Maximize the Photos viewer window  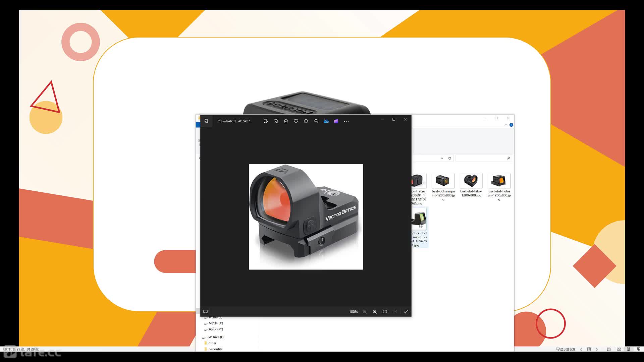(x=394, y=119)
